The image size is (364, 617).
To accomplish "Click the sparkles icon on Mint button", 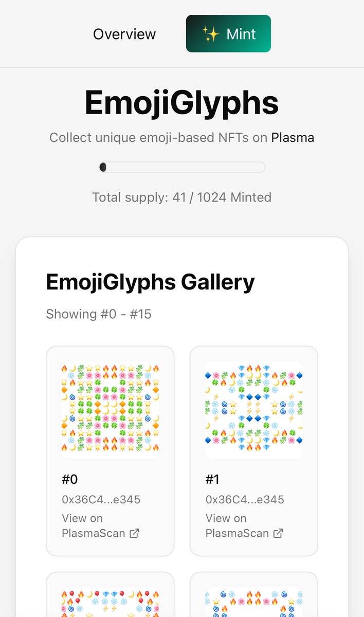I will point(210,34).
